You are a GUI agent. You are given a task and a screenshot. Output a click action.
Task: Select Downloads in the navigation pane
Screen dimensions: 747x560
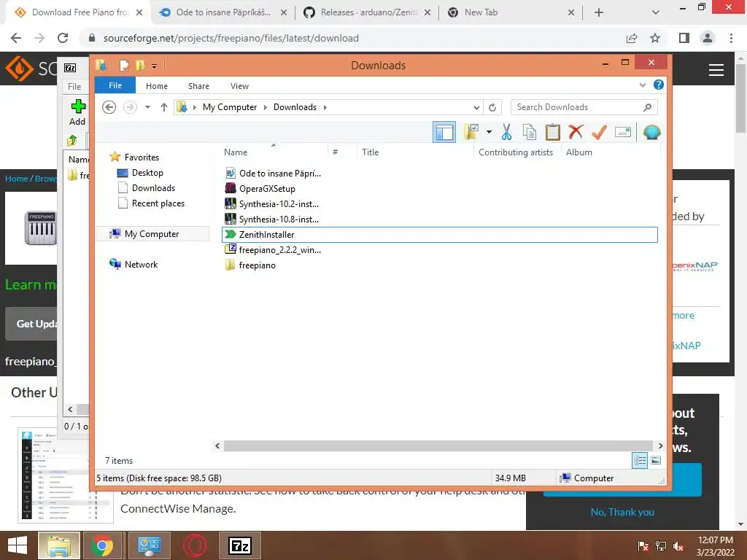tap(153, 187)
